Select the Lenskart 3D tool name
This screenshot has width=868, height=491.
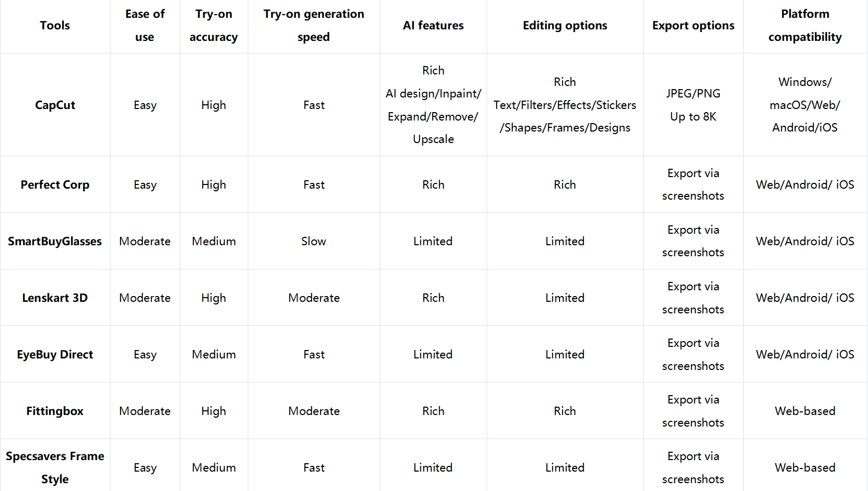[x=55, y=298]
